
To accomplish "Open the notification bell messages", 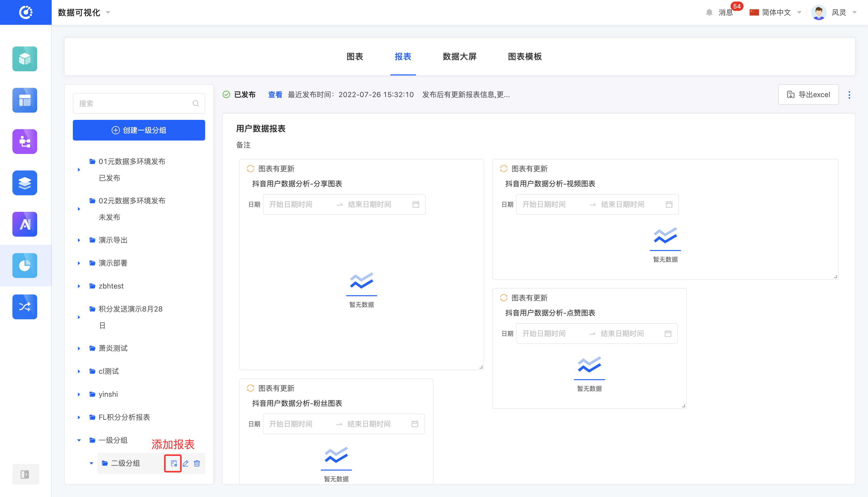I will point(709,13).
